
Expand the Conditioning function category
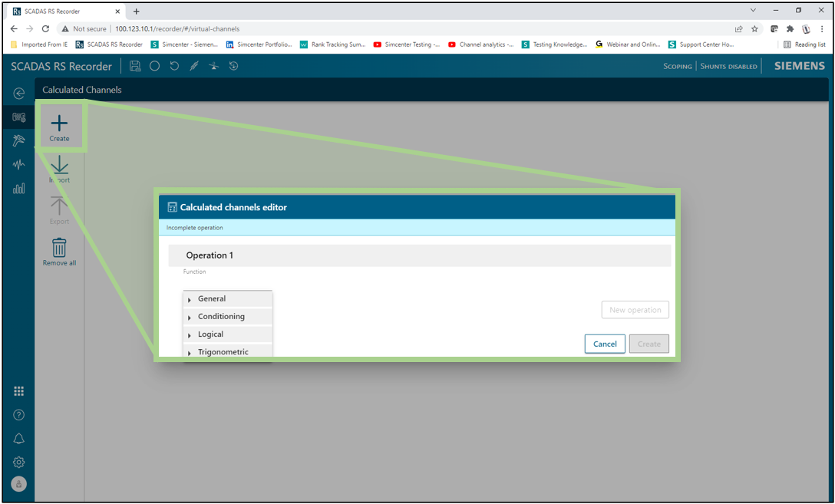point(220,317)
